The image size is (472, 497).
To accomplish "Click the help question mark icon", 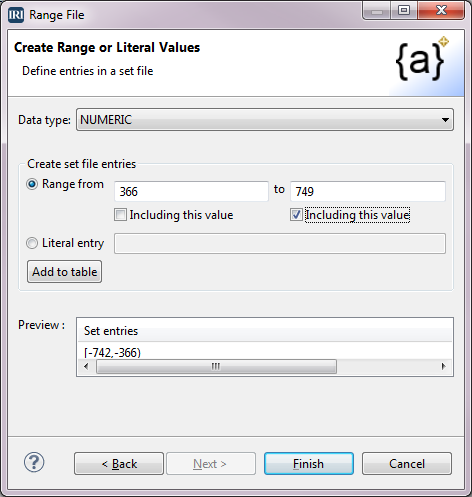I will 34,462.
